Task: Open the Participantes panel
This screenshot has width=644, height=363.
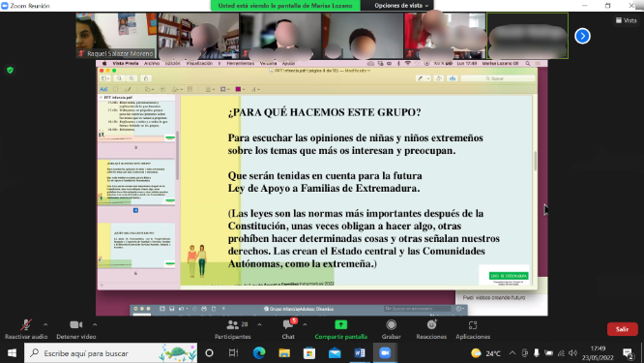Action: coord(232,329)
